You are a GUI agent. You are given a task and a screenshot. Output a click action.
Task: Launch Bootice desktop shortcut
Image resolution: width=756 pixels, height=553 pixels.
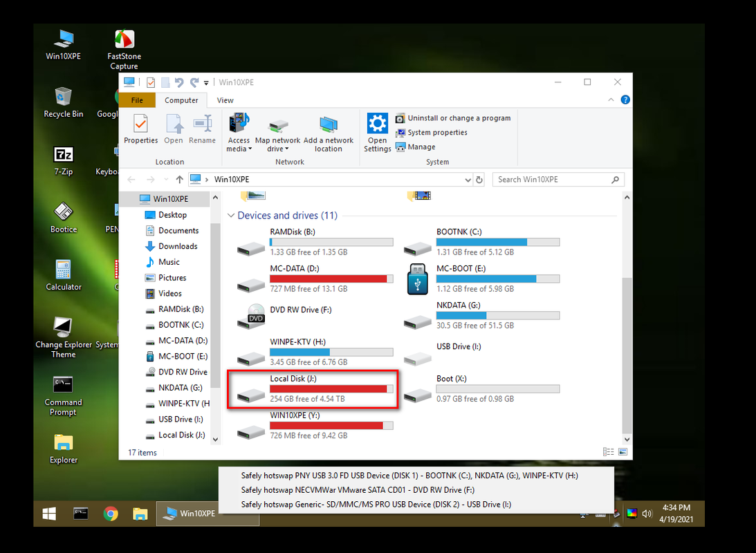pos(63,218)
